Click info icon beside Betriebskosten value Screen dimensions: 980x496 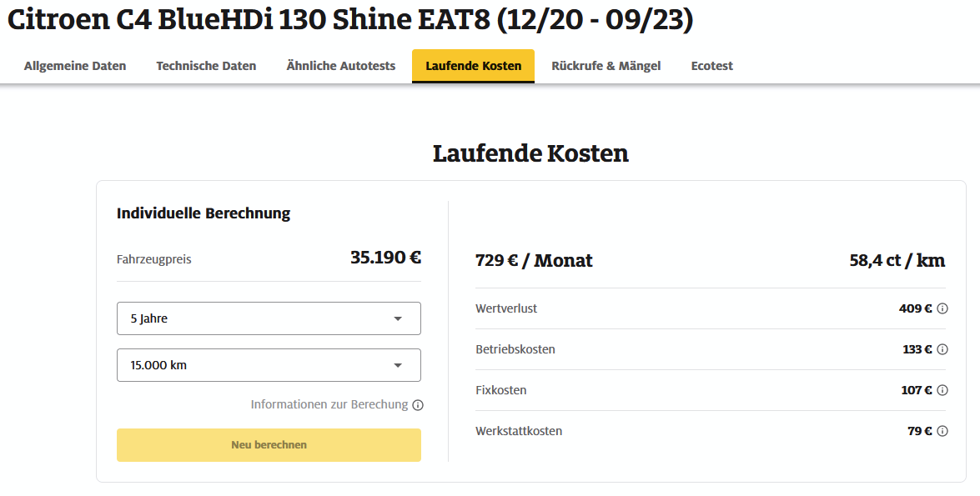click(x=942, y=349)
